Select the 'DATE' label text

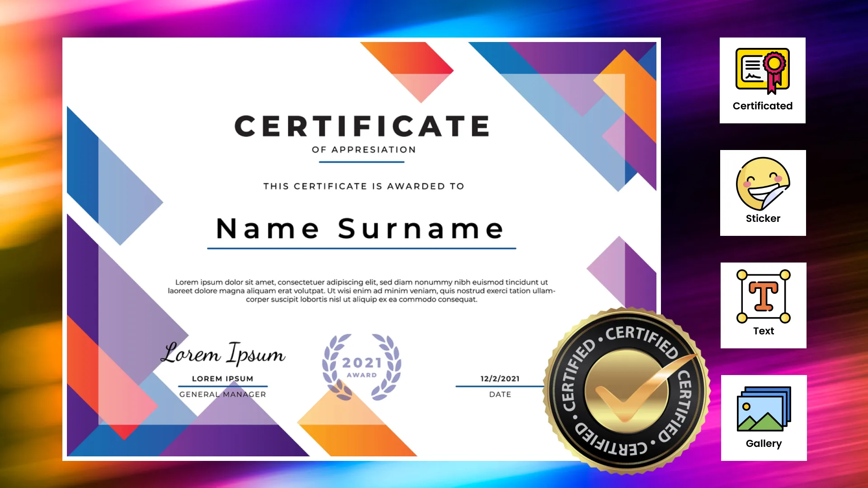[500, 394]
